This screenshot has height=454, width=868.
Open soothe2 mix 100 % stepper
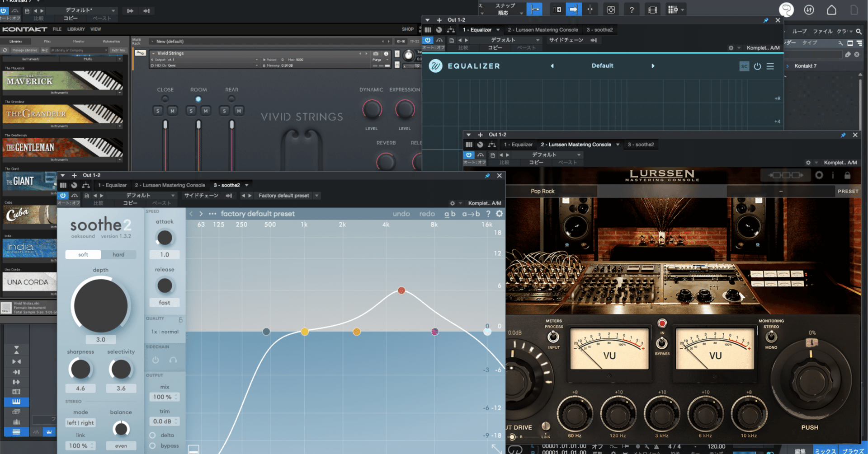click(x=176, y=397)
